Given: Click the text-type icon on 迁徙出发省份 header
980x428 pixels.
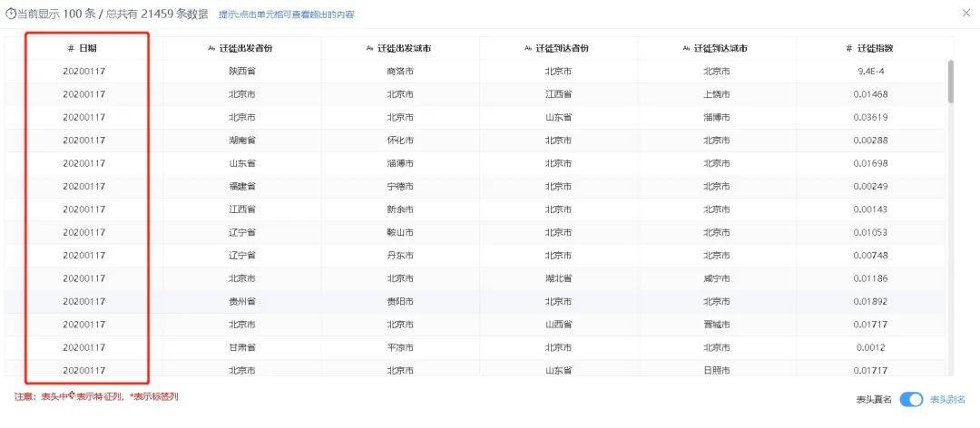Looking at the screenshot, I should click(211, 48).
